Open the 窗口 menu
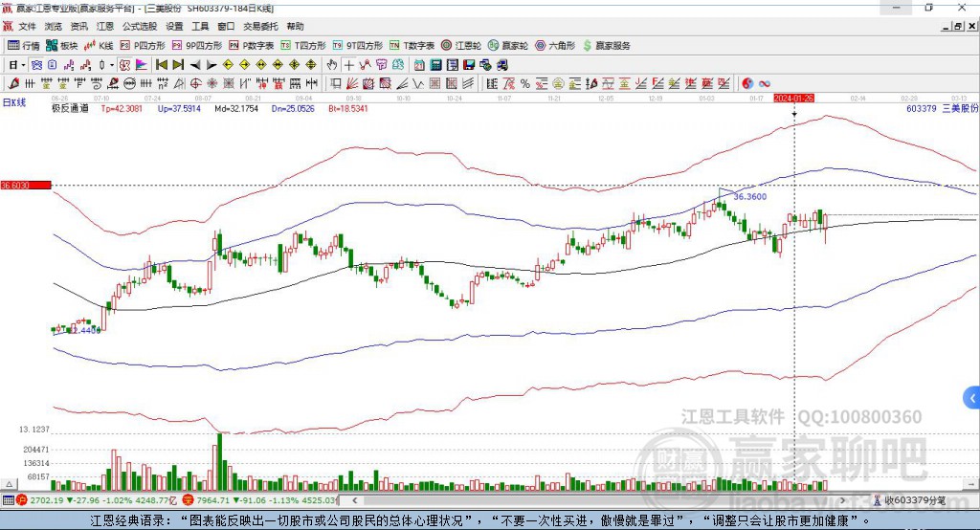980x530 pixels. [226, 26]
